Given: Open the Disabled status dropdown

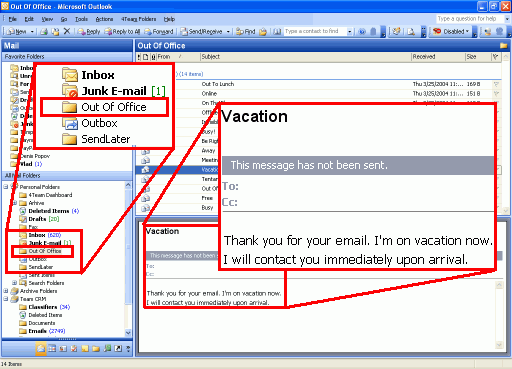Looking at the screenshot, I should point(451,32).
